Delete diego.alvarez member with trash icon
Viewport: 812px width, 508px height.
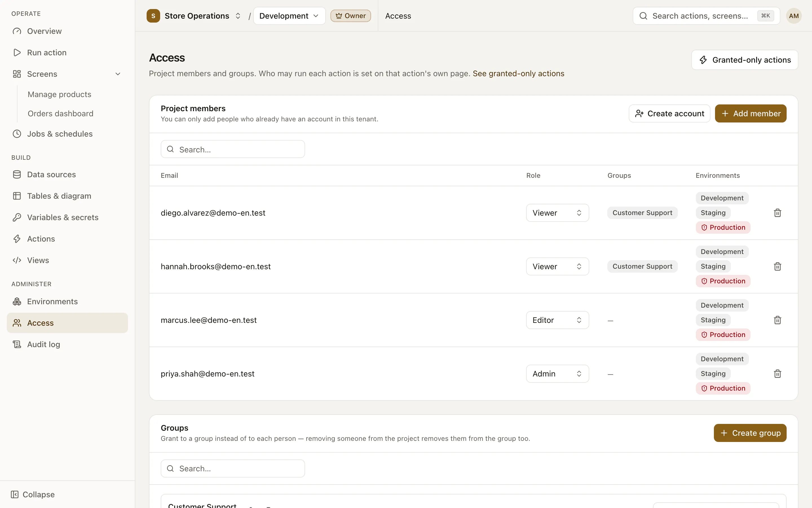coord(777,213)
